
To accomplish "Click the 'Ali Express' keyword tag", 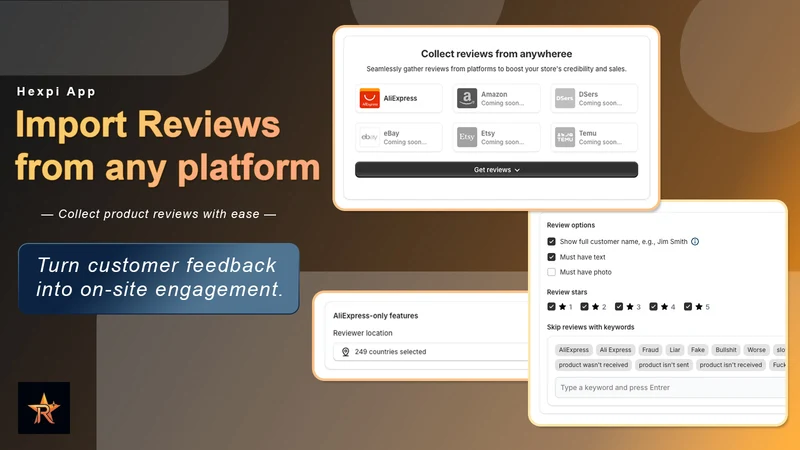I will point(615,349).
